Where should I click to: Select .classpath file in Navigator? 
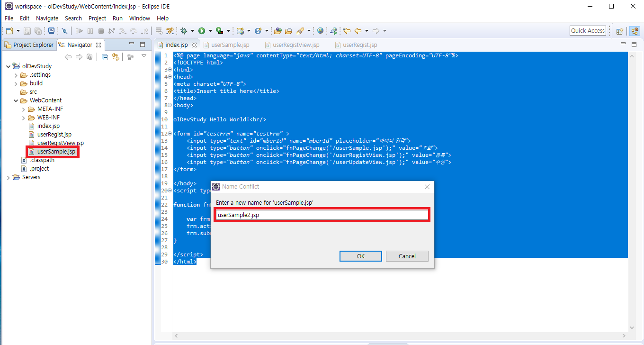point(42,160)
